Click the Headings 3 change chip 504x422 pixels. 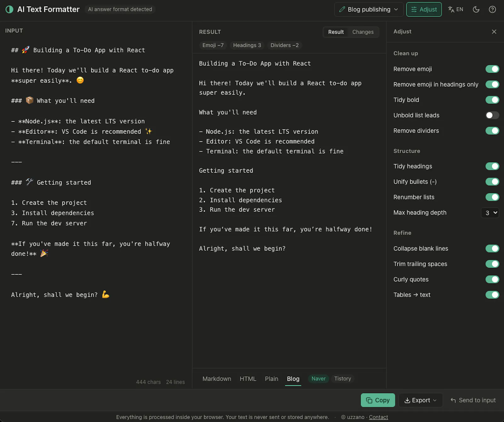point(247,45)
